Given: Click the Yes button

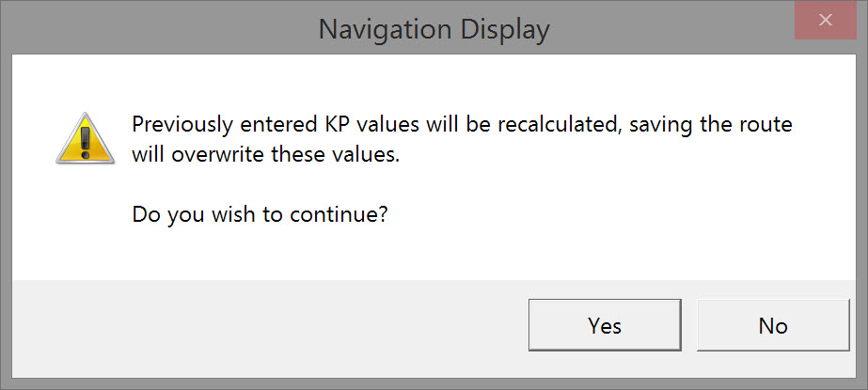Looking at the screenshot, I should tap(605, 325).
